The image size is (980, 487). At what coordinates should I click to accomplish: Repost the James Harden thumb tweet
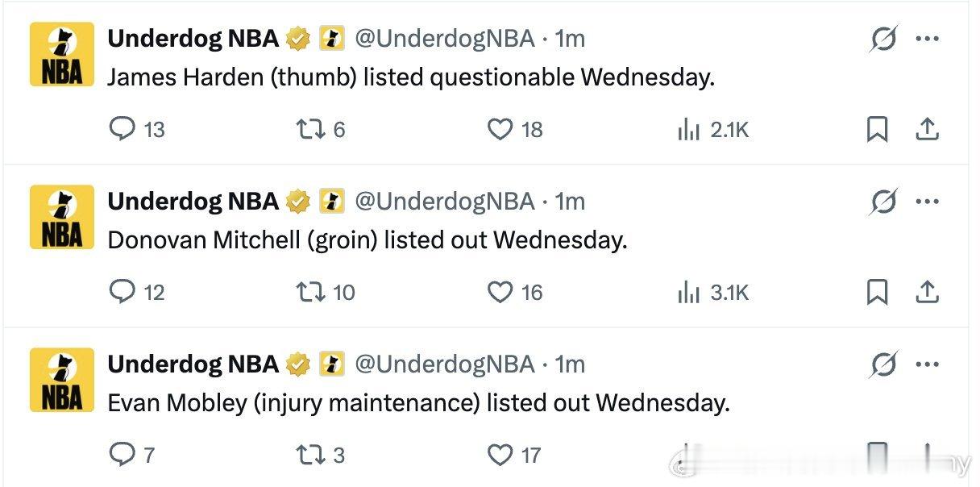(x=311, y=129)
